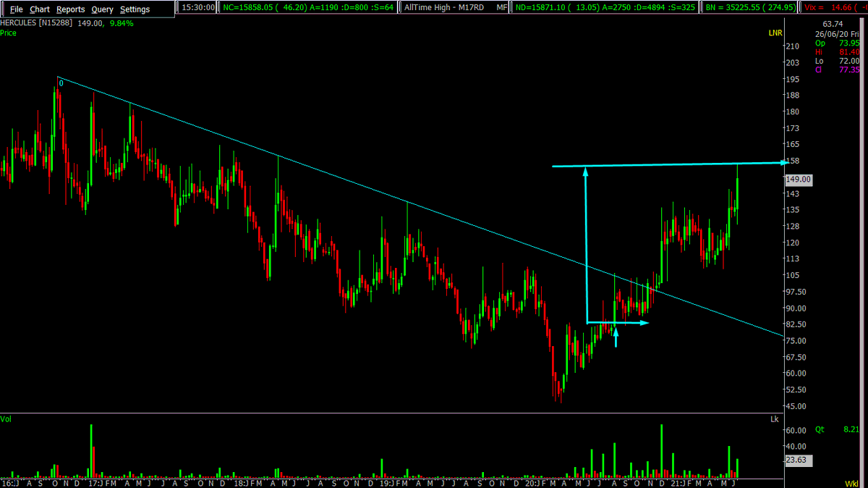Click the 0 marker at trendline start
Image resolution: width=868 pixels, height=488 pixels.
point(61,83)
